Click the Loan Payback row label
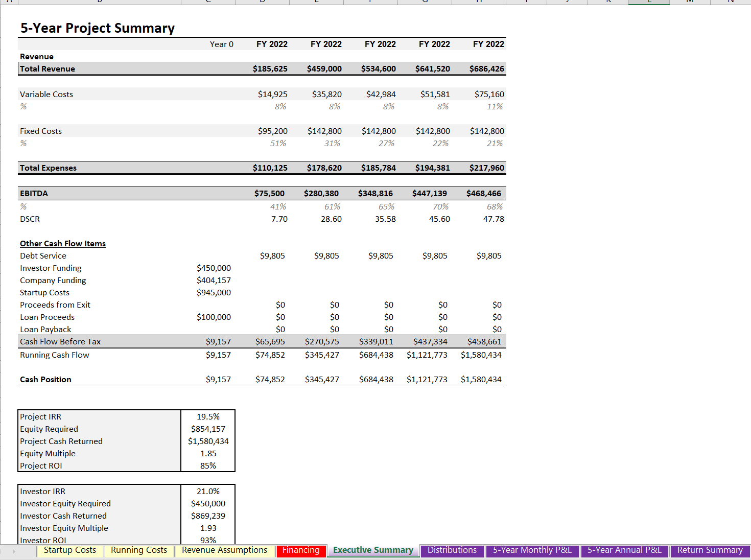 45,330
